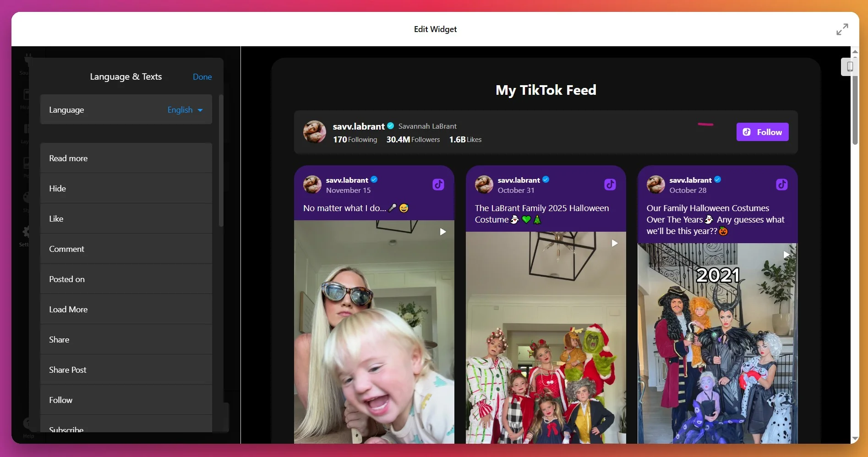This screenshot has height=457, width=868.
Task: Click the Follow button in the widget header
Action: click(x=762, y=132)
